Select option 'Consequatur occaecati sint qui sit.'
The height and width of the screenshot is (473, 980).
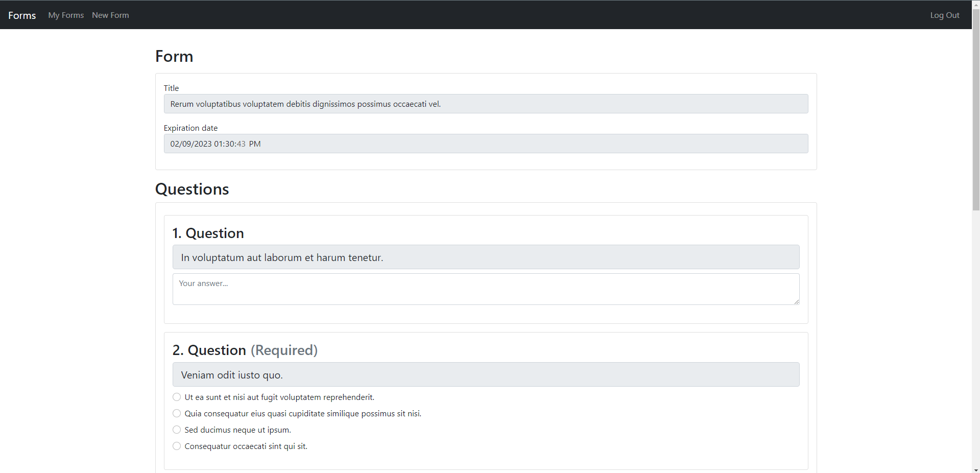pyautogui.click(x=176, y=446)
